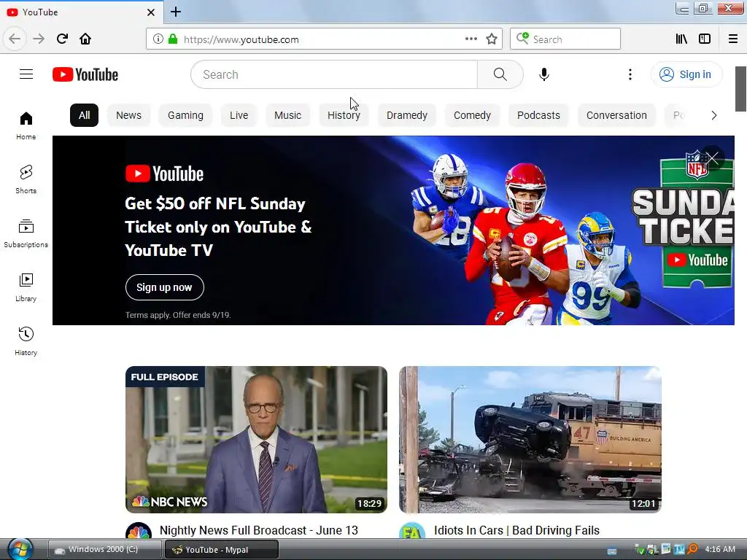Open the Windows Start button
Screen dimensions: 747x560
click(20, 549)
